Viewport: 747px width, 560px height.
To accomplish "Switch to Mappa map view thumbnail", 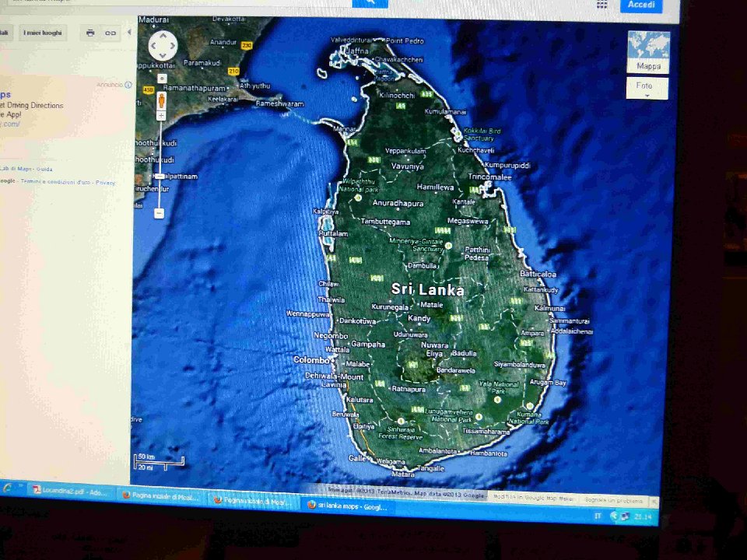I will point(648,52).
